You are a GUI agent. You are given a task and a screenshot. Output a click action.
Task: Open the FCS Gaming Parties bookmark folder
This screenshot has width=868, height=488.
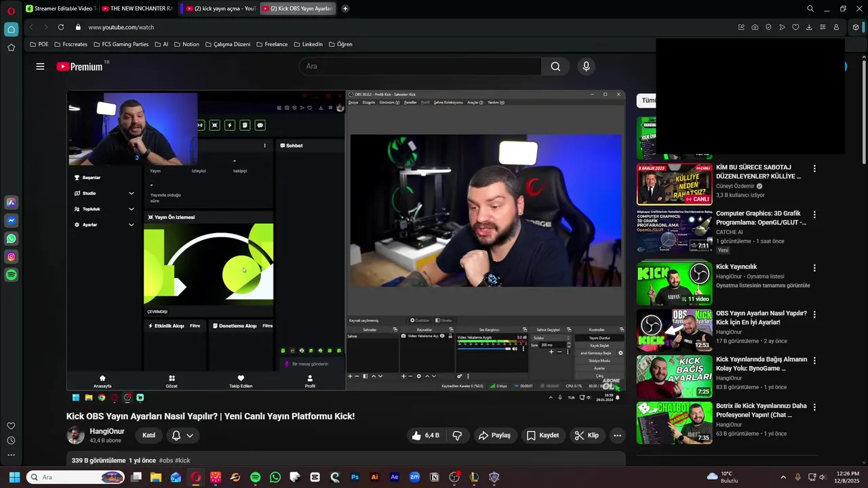[x=120, y=44]
